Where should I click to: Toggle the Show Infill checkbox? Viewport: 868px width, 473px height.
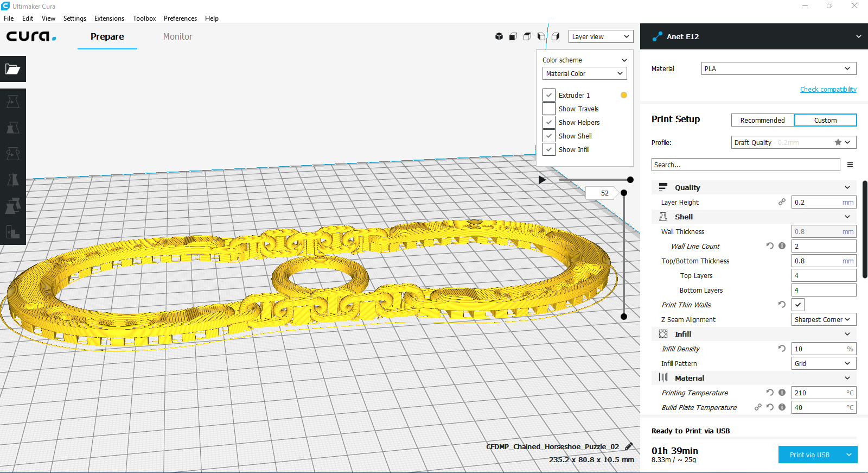(x=549, y=149)
